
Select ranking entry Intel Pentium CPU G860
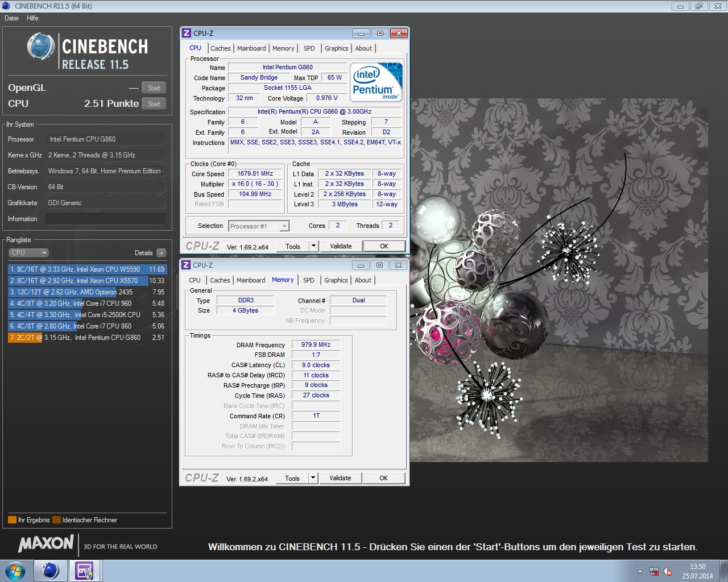[x=88, y=338]
